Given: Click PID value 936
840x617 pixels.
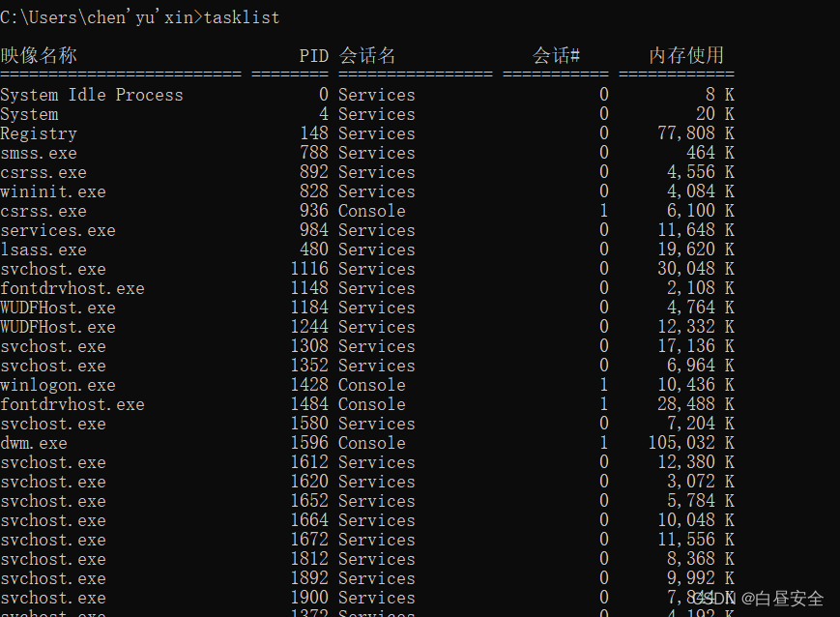Looking at the screenshot, I should [314, 211].
